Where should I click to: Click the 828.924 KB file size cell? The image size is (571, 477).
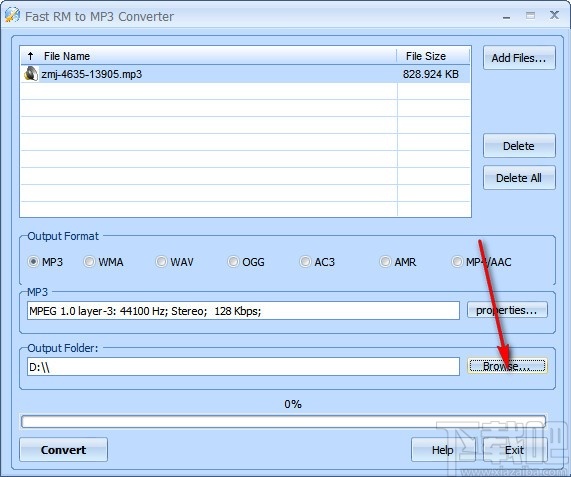(x=431, y=74)
